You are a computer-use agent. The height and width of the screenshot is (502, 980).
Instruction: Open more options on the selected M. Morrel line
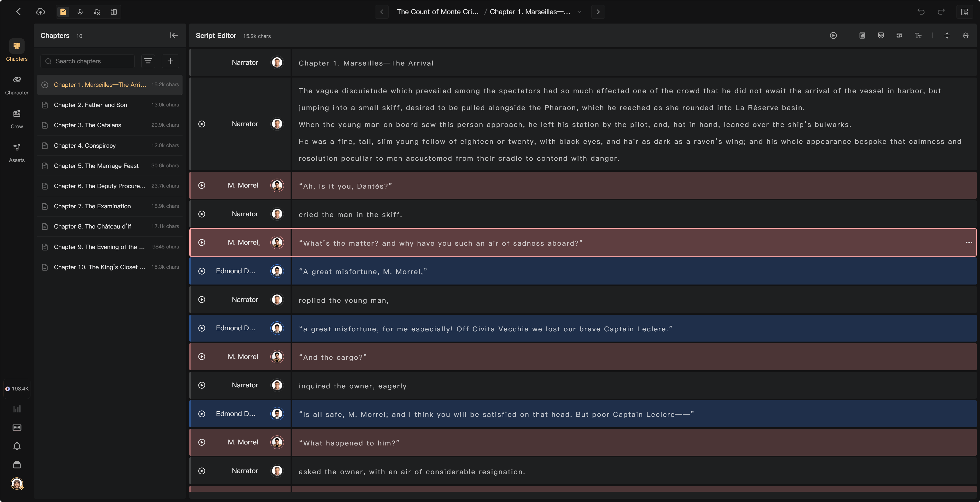pos(968,242)
